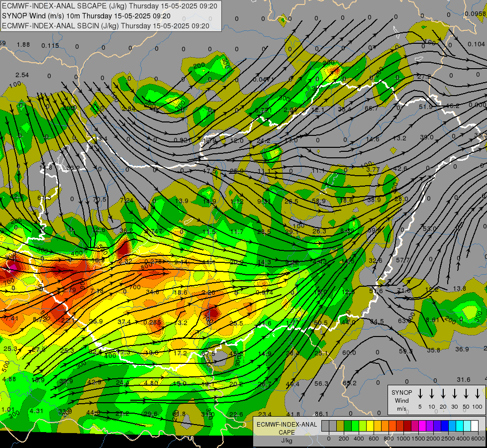Click the 2000 tick label in CAPE legend
Screen dimensions: 487x448
click(x=433, y=439)
